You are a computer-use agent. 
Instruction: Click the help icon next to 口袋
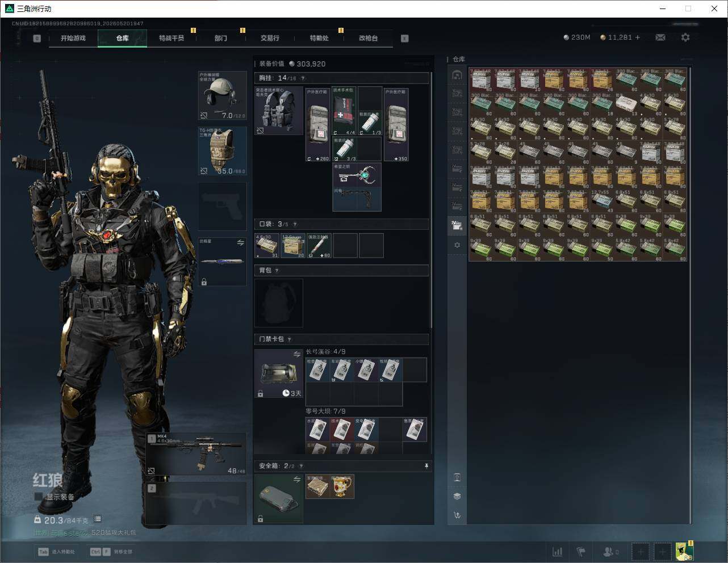(x=295, y=224)
